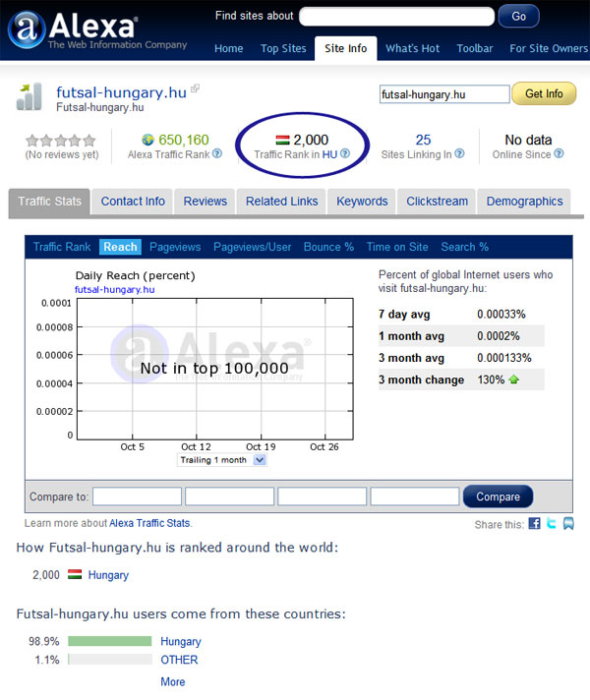
Task: Click Hungary link in world ranking
Action: pos(108,575)
